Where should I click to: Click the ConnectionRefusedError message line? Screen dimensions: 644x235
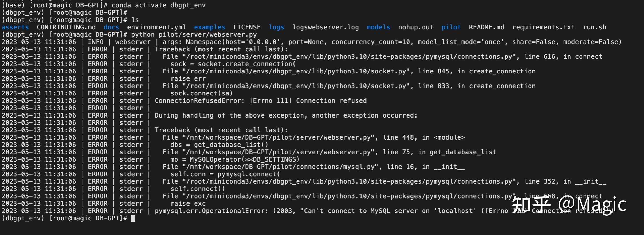tap(260, 101)
